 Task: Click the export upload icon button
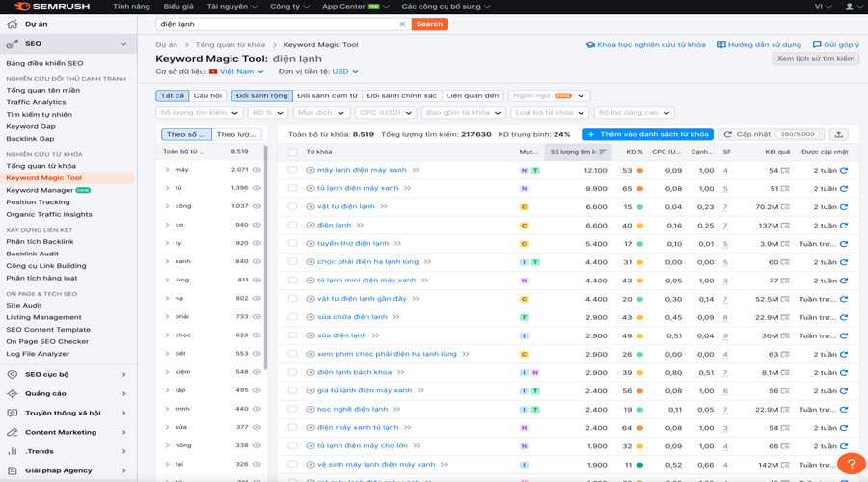(x=838, y=134)
